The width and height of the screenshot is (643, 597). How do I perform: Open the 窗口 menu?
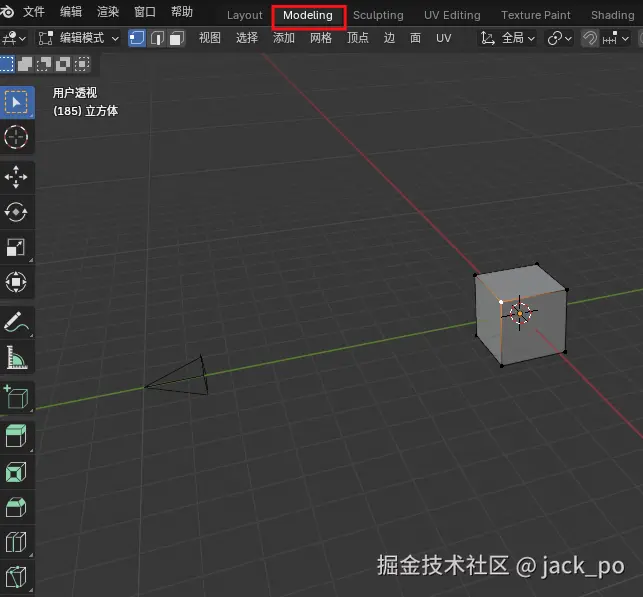[x=145, y=11]
